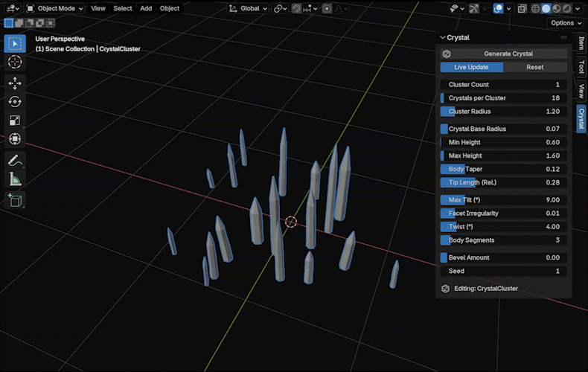This screenshot has height=372, width=588.
Task: Switch to wireframe shading
Action: click(x=535, y=8)
